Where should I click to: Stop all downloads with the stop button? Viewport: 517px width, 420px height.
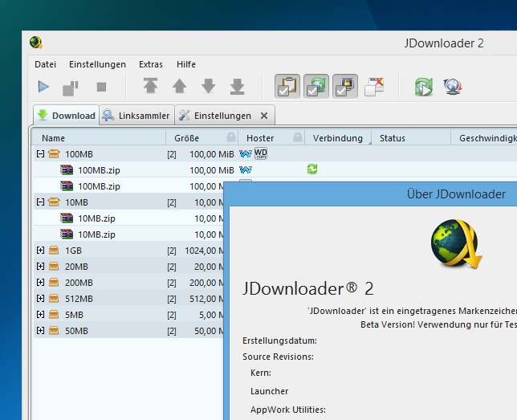(x=101, y=87)
